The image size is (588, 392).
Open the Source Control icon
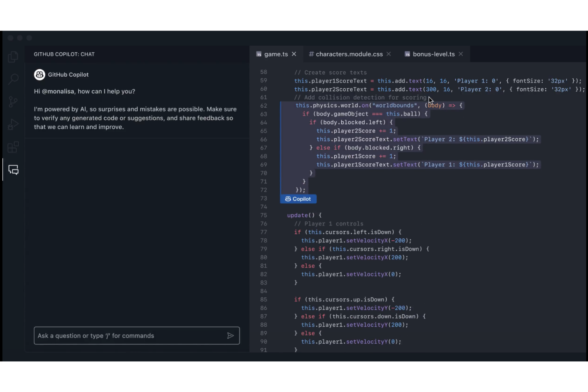[13, 102]
